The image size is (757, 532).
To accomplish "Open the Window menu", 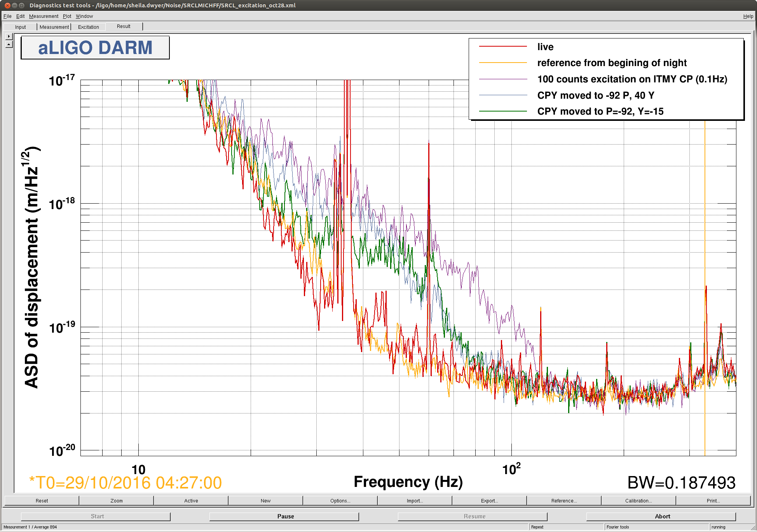I will (x=84, y=16).
